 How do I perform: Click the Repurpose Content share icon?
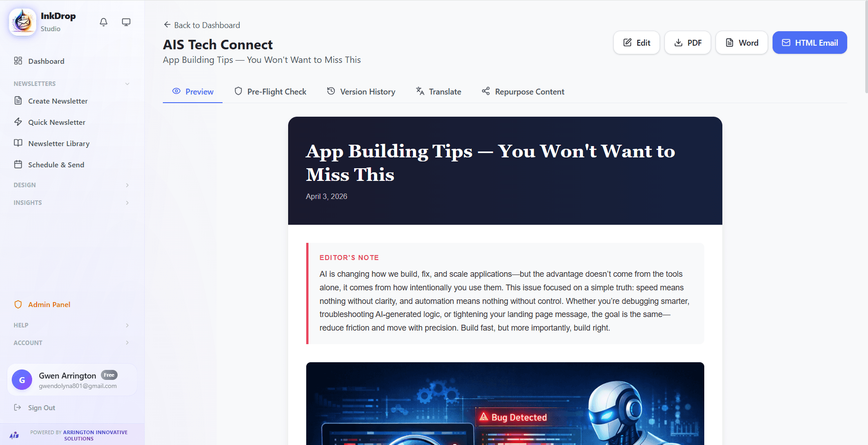[x=486, y=91]
